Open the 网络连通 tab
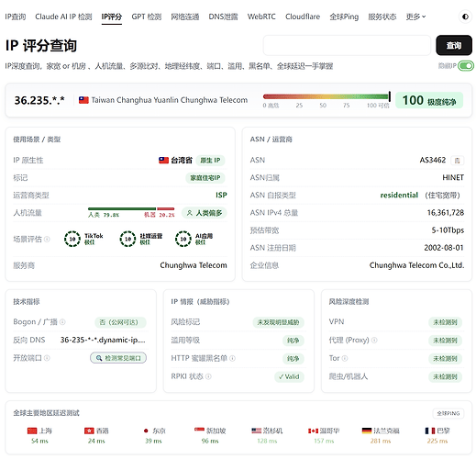Screen dimensions: 476x459 pyautogui.click(x=185, y=17)
